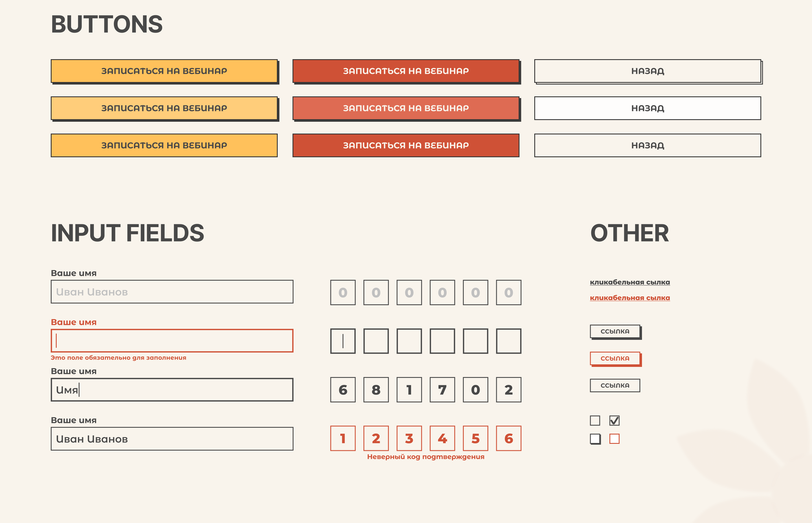Toggle the red-outlined empty checkbox
Viewport: 812px width, 523px height.
tap(614, 439)
